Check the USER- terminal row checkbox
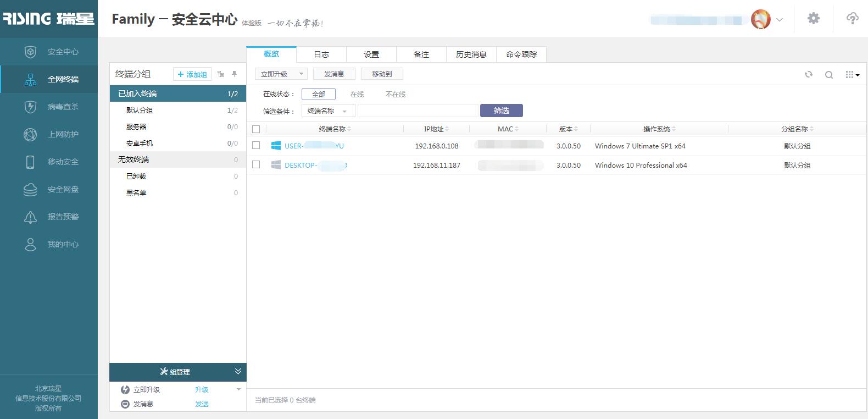Image resolution: width=868 pixels, height=419 pixels. pyautogui.click(x=256, y=145)
